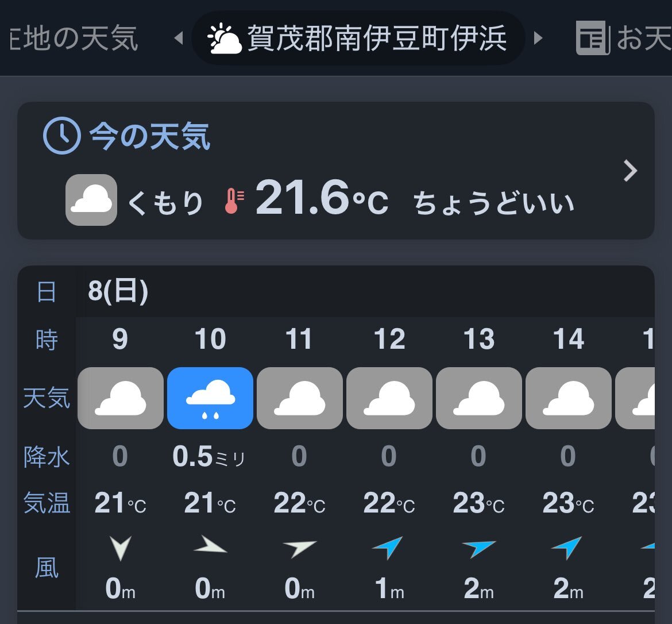
Task: Select the cloudy icon at 14 o'clock
Action: click(x=568, y=398)
